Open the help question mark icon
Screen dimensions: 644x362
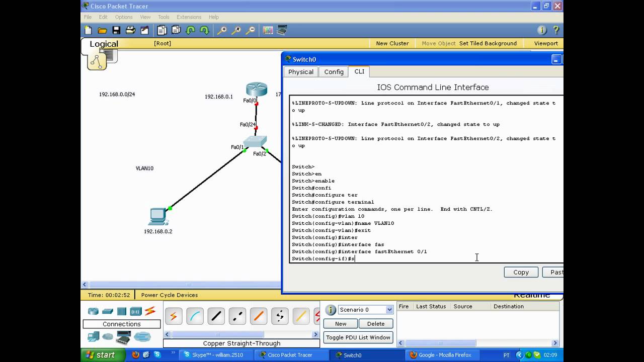(x=556, y=30)
